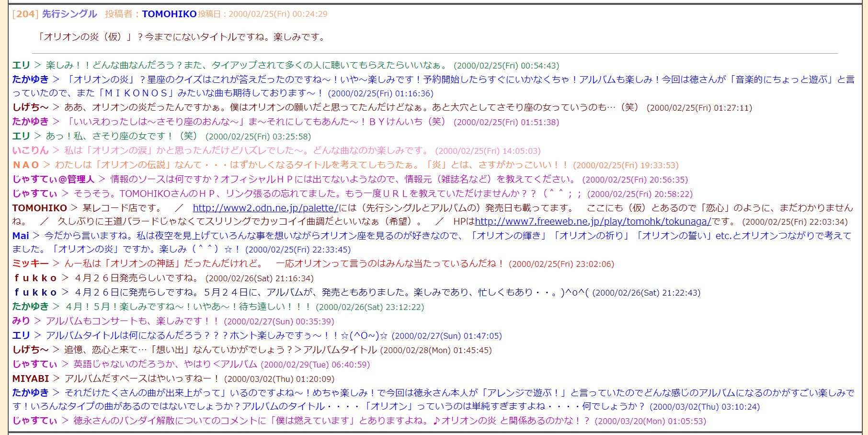Click みり's comment アルバムもコンサートも

(132, 321)
